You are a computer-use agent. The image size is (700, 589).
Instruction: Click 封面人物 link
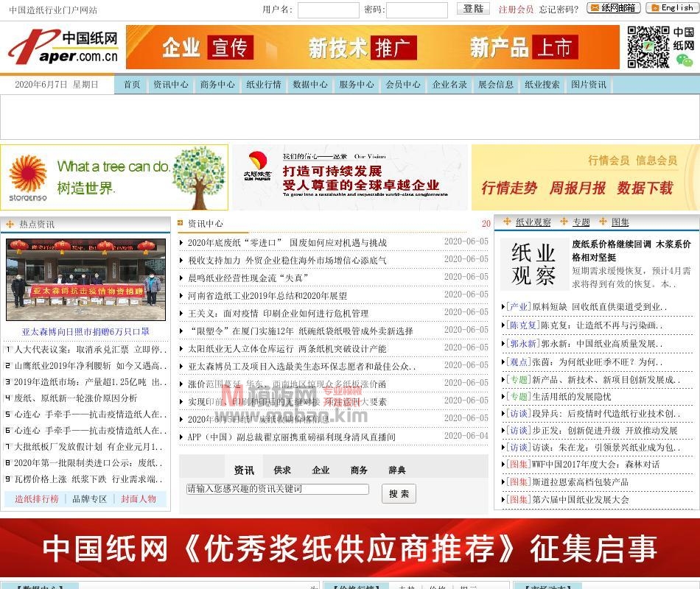[139, 499]
